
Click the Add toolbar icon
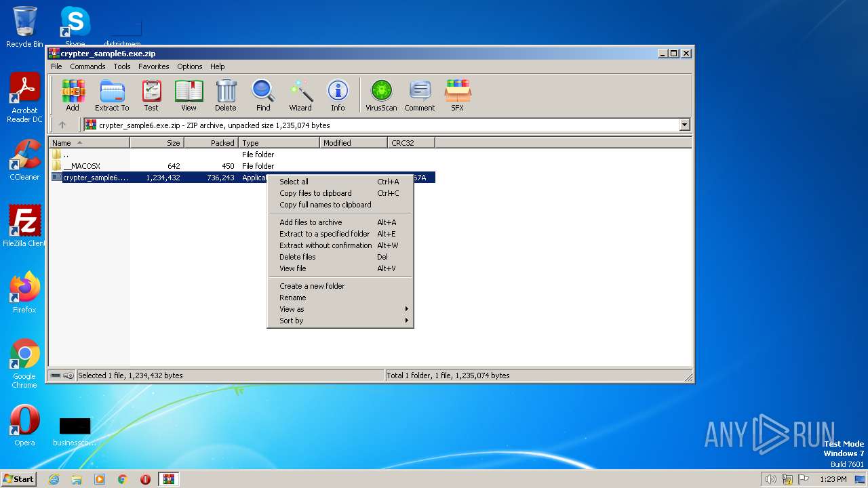[x=73, y=95]
